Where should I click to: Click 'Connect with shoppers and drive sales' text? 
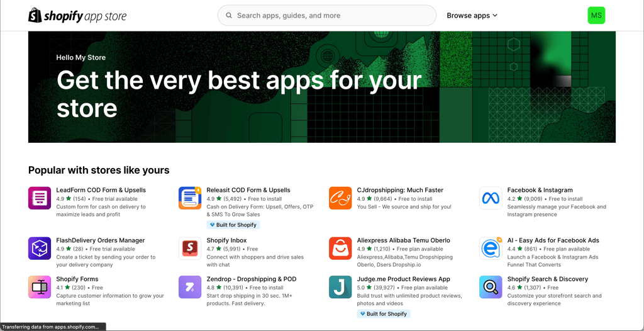tap(255, 261)
